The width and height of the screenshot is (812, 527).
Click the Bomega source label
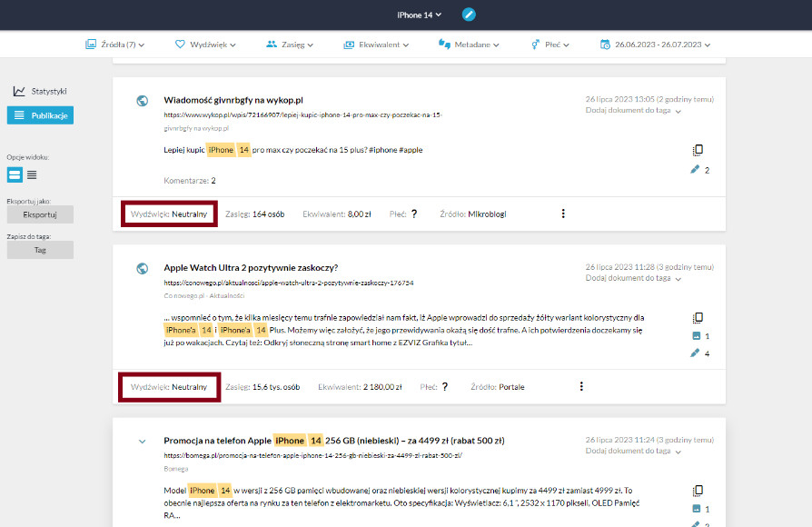click(x=176, y=469)
